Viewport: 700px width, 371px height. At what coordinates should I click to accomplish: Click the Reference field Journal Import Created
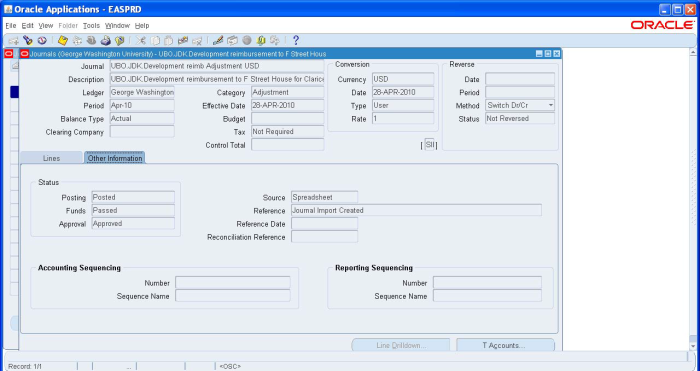coord(417,210)
